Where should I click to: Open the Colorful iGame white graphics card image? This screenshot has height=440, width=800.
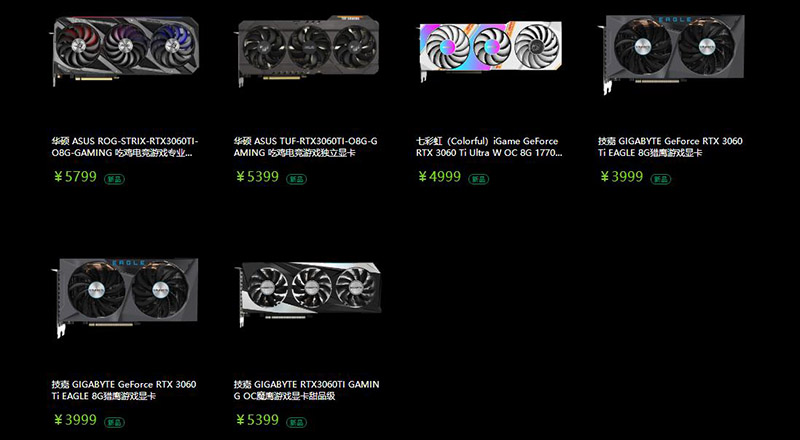tap(489, 50)
